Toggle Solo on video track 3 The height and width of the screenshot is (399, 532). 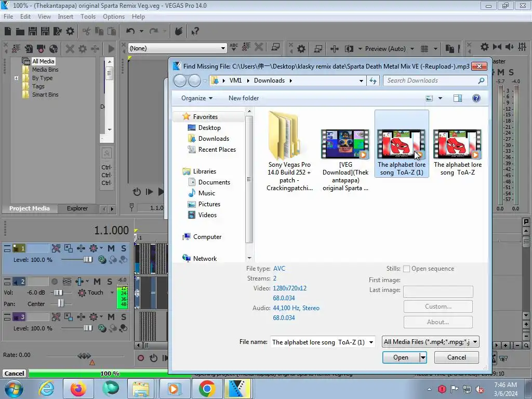(124, 317)
